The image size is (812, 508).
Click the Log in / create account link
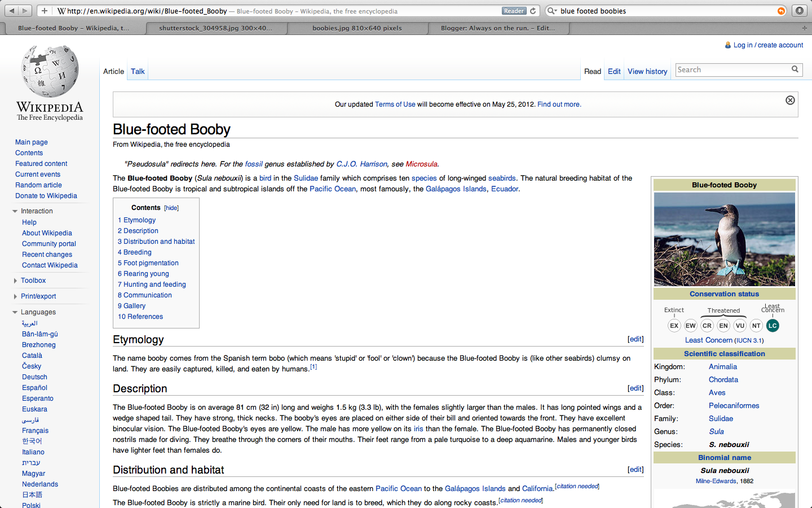point(768,45)
